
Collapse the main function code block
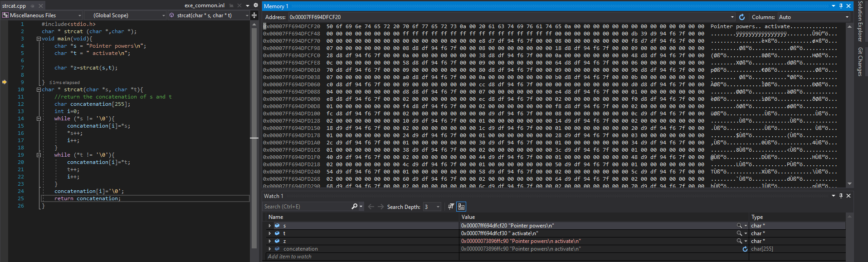coord(39,39)
